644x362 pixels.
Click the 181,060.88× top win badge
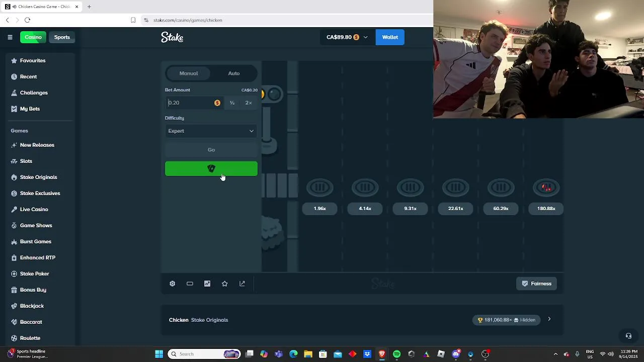506,320
